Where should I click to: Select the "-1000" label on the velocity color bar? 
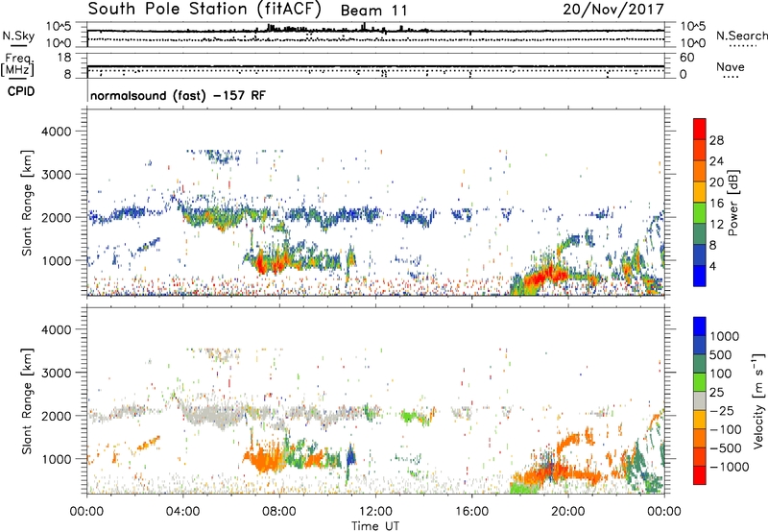pyautogui.click(x=729, y=467)
